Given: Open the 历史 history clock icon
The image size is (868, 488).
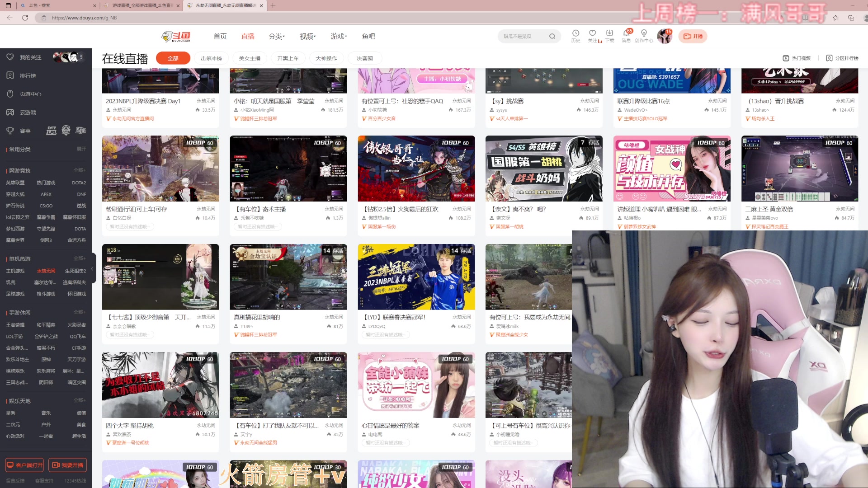Looking at the screenshot, I should click(576, 33).
